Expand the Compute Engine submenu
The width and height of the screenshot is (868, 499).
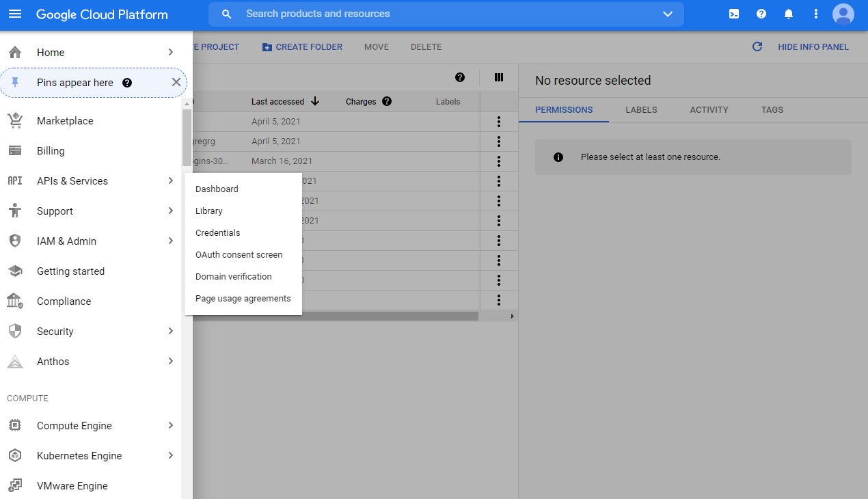pyautogui.click(x=171, y=426)
